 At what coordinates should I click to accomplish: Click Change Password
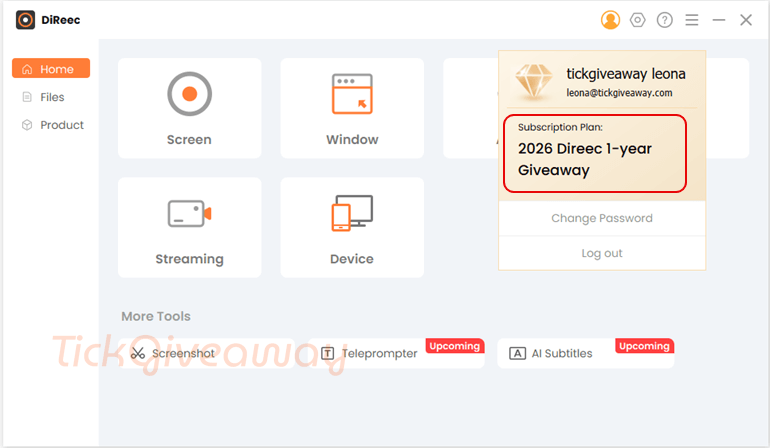[602, 218]
